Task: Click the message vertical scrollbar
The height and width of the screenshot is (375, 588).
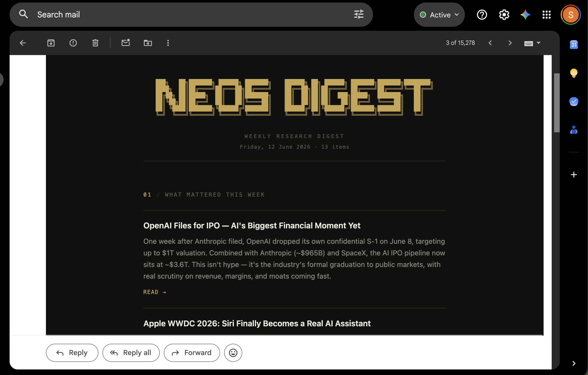Action: click(557, 103)
